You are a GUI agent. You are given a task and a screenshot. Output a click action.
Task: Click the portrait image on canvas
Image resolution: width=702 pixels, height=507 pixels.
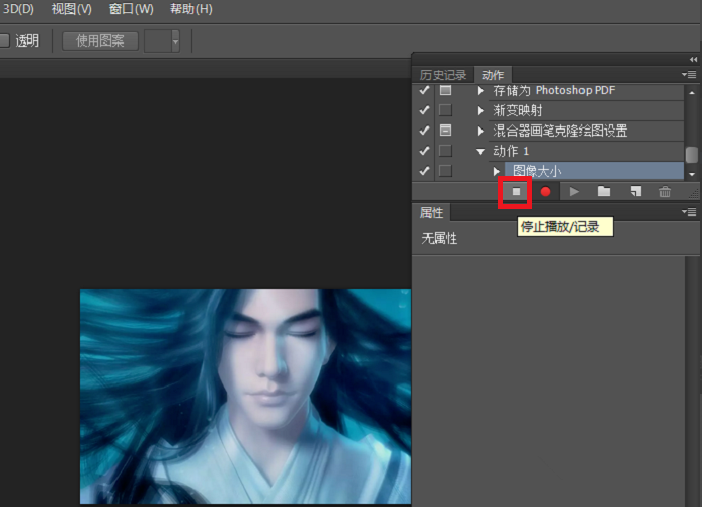[245, 396]
